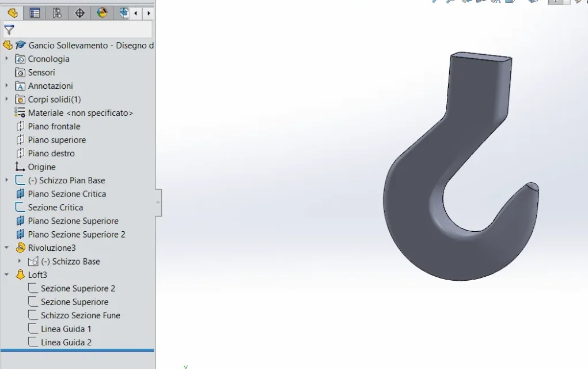Viewport: 588px width, 369px height.
Task: Click the panel collapse handle
Action: coord(158,203)
